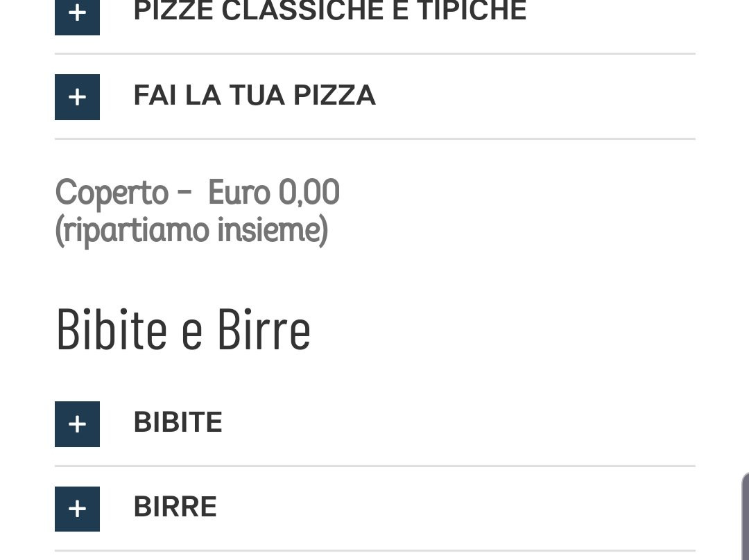Image resolution: width=749 pixels, height=560 pixels.
Task: Expand the BIBITE accordion label
Action: pos(178,422)
